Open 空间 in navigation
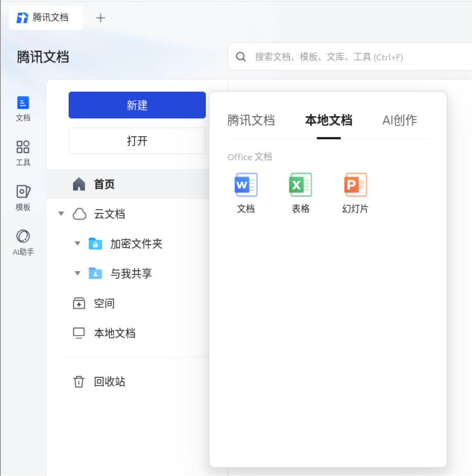The image size is (472, 476). click(x=128, y=303)
